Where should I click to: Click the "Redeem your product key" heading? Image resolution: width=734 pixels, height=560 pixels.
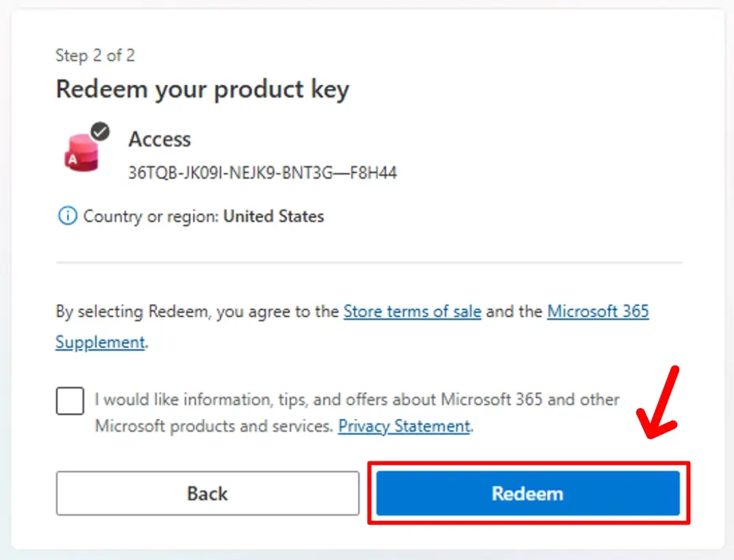pos(202,90)
